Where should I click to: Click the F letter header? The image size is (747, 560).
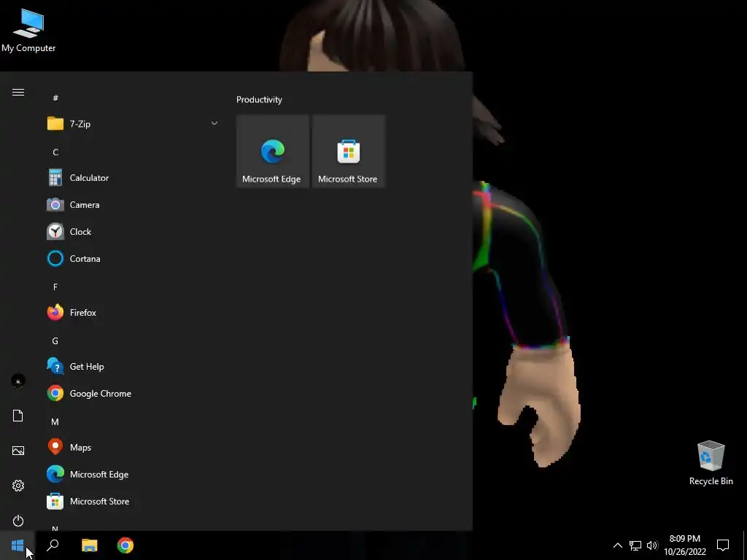(55, 287)
